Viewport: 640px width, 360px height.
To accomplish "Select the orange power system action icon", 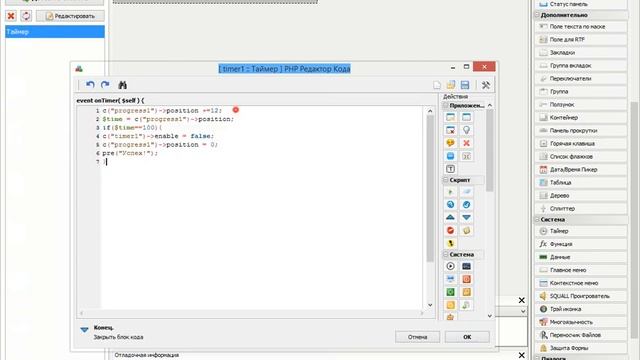I will click(466, 279).
